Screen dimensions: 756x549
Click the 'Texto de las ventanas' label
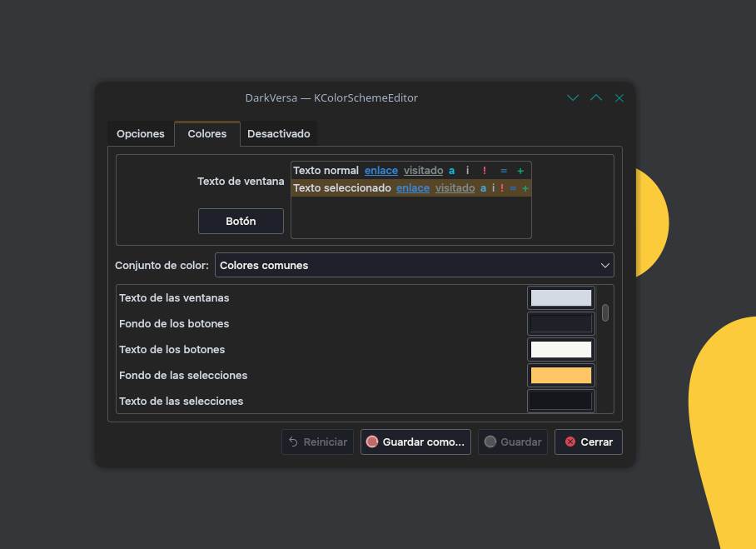tap(174, 297)
